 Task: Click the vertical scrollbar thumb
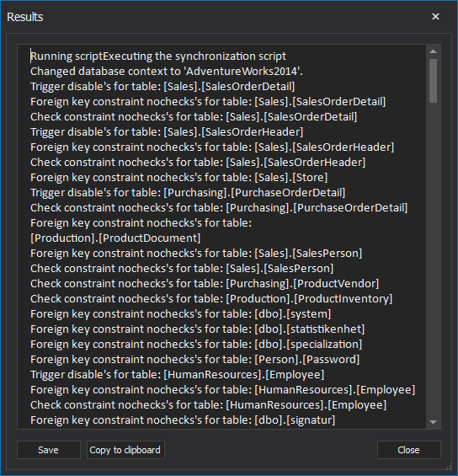(433, 81)
